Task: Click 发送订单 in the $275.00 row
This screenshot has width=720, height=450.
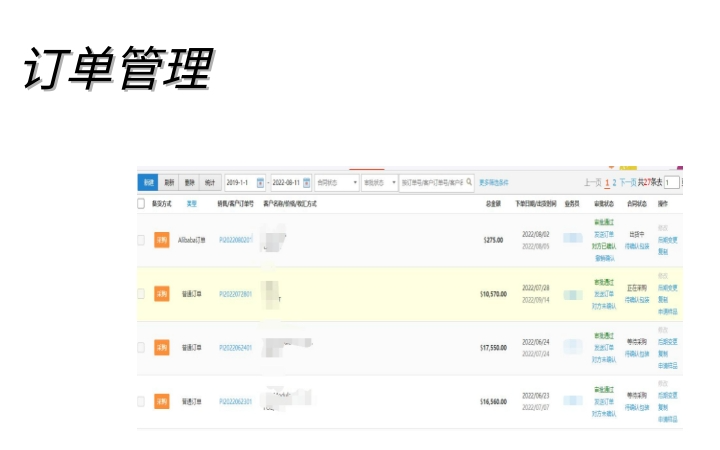Action: click(x=604, y=234)
